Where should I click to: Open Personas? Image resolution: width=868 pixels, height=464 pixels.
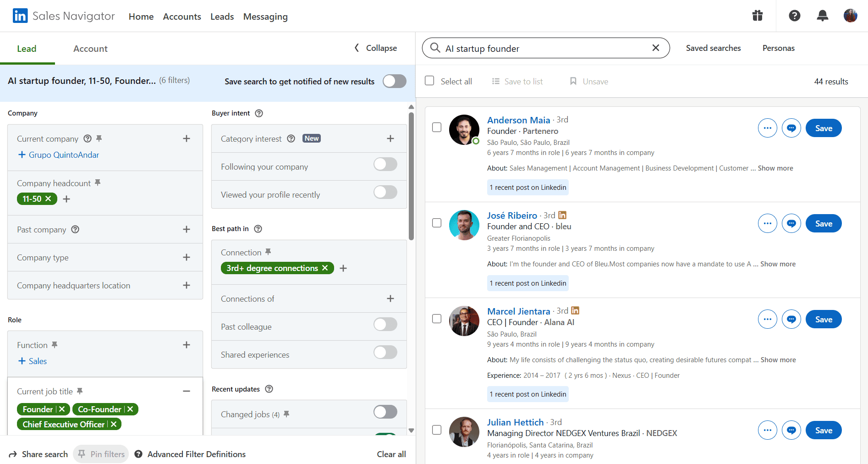pos(779,48)
